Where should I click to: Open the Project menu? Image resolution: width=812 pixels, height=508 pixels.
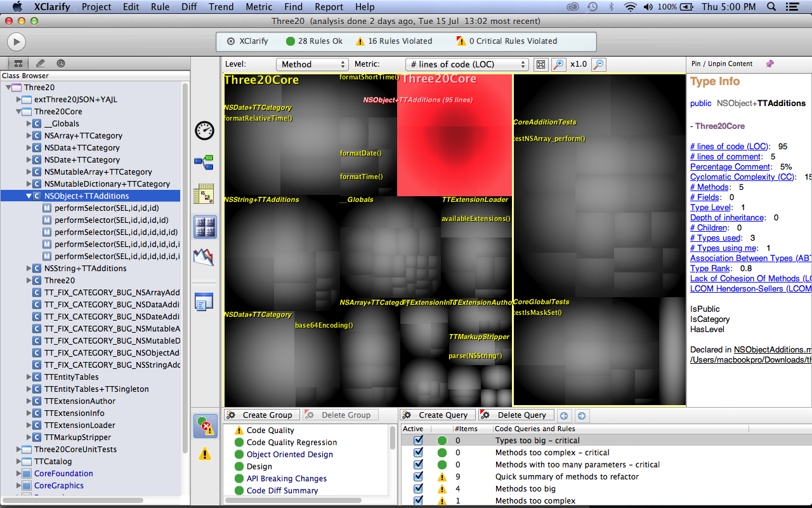[x=96, y=7]
